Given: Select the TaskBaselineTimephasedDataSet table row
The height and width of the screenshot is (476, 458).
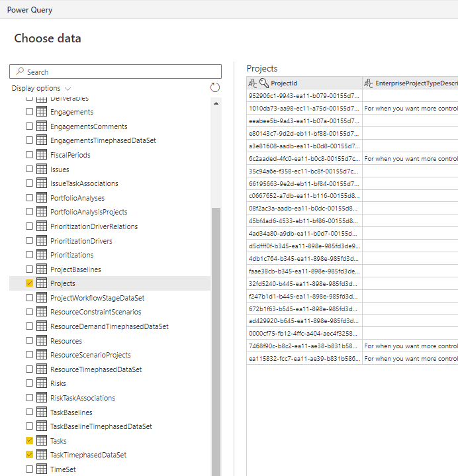Looking at the screenshot, I should pyautogui.click(x=110, y=426).
